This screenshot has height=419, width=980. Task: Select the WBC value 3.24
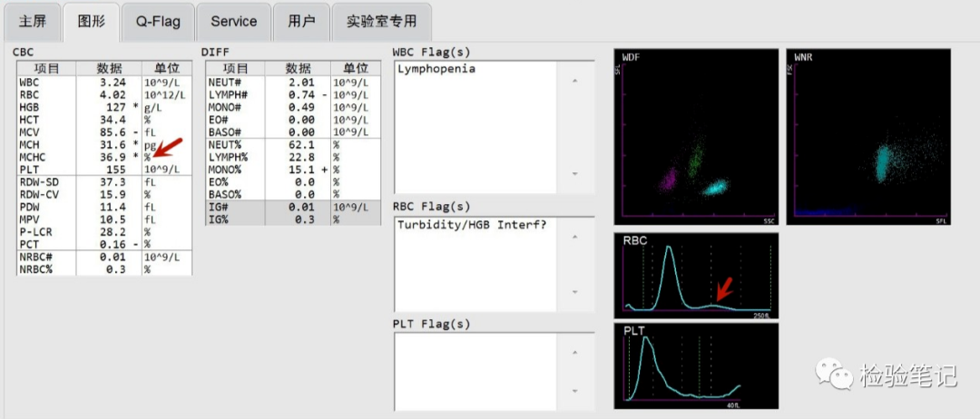coord(114,83)
